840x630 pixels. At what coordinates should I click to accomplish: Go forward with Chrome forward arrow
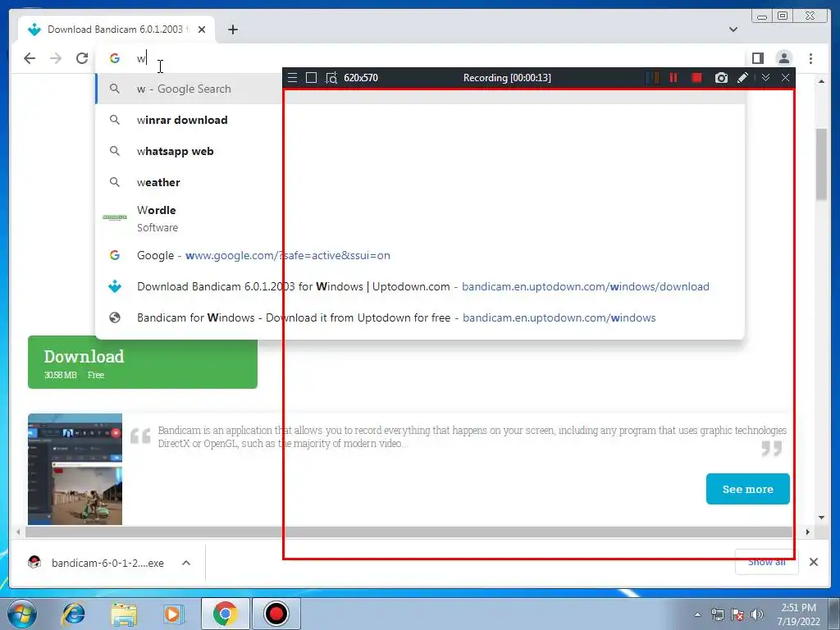tap(56, 58)
